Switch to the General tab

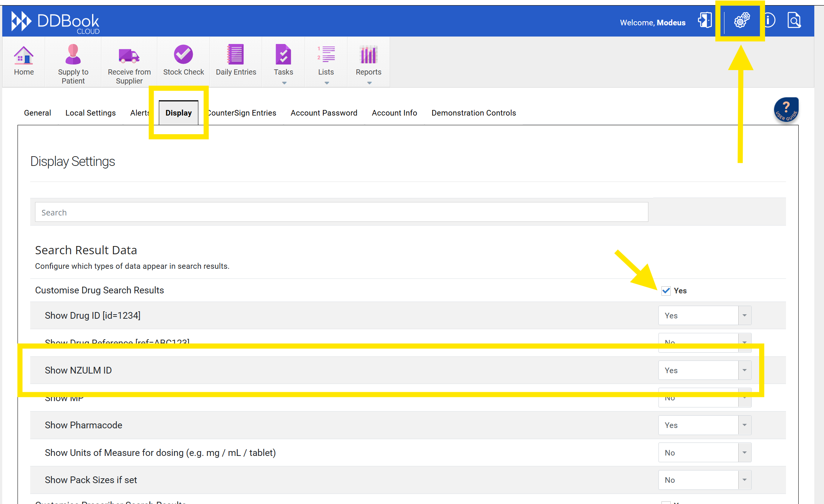pyautogui.click(x=37, y=113)
